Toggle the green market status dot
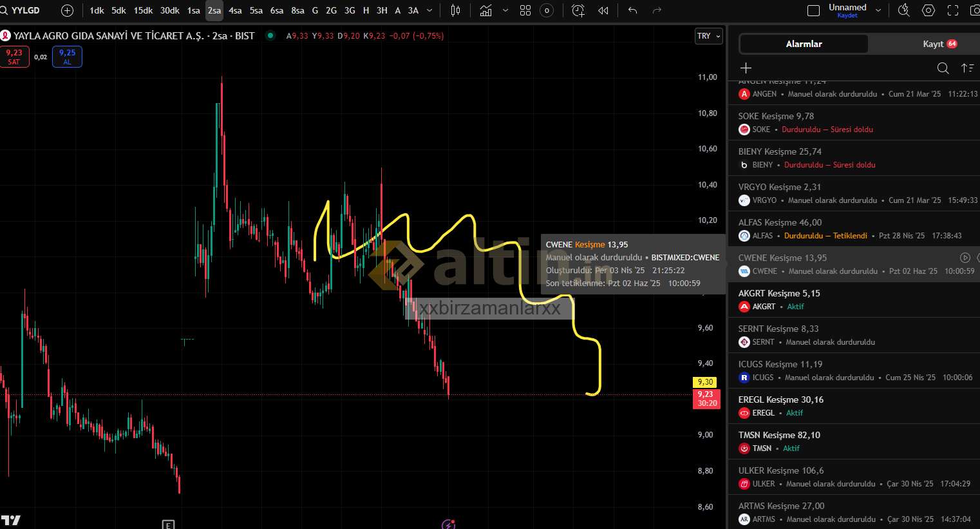 coord(270,36)
